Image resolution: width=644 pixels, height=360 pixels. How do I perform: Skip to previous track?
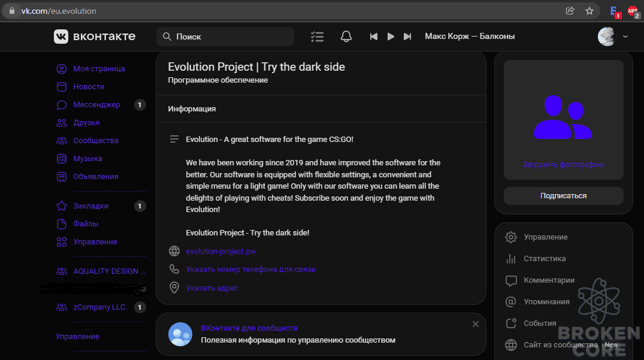(x=373, y=37)
